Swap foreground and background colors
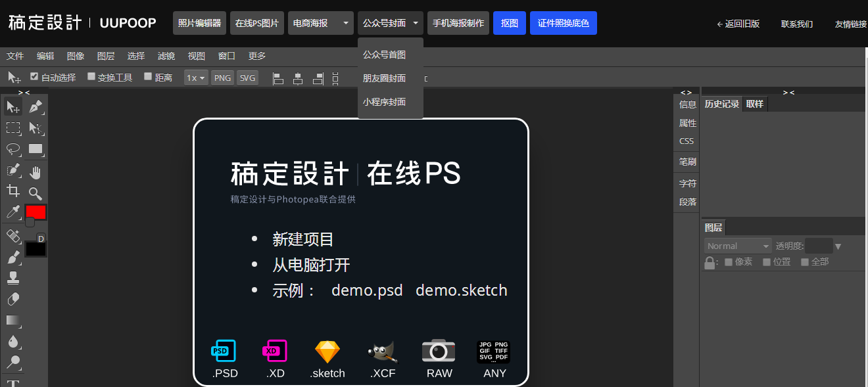868x387 pixels. coord(30,222)
